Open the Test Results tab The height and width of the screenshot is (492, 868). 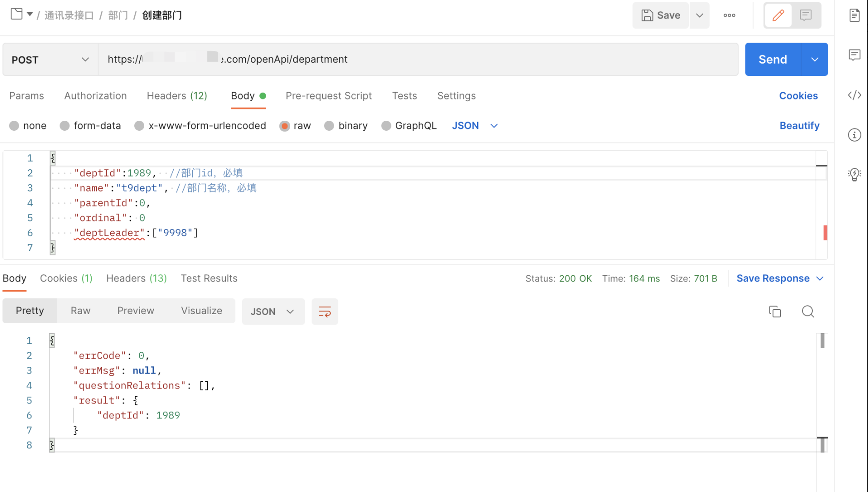coord(209,278)
